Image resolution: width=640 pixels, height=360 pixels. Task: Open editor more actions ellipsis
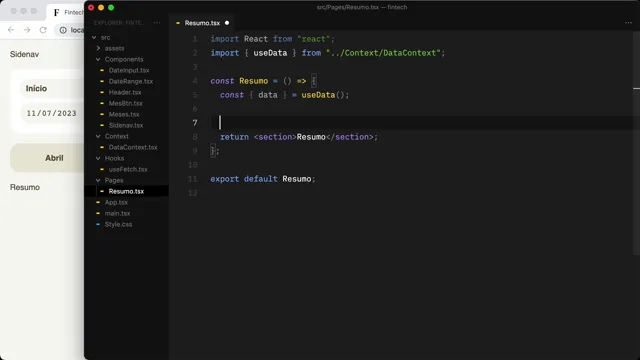coord(628,23)
